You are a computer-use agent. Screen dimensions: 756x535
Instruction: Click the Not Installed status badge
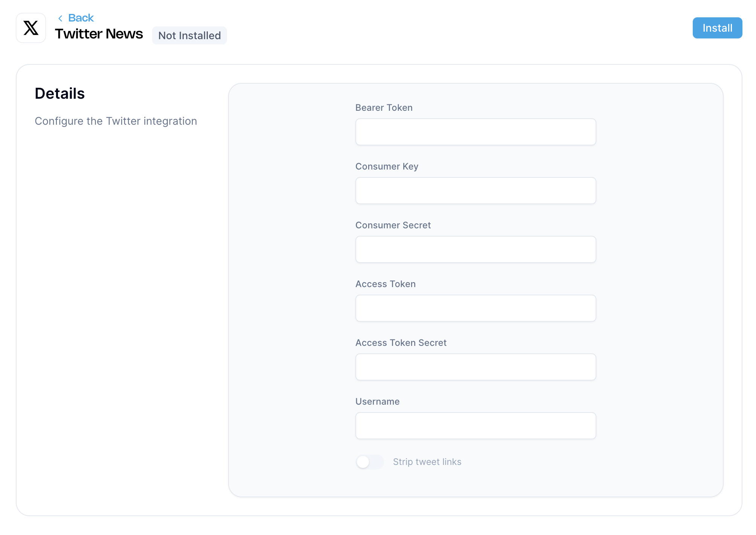[x=189, y=35]
